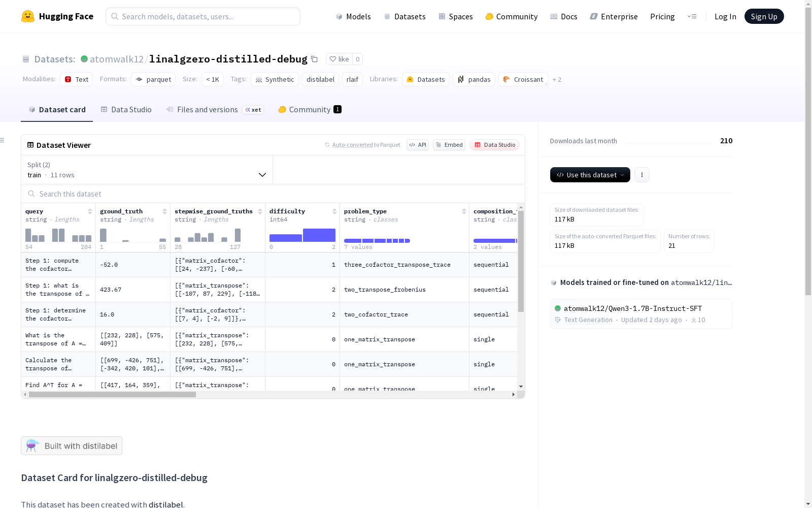Screen dimensions: 812x508
Task: Click the Built with distilabel badge
Action: pos(72,446)
